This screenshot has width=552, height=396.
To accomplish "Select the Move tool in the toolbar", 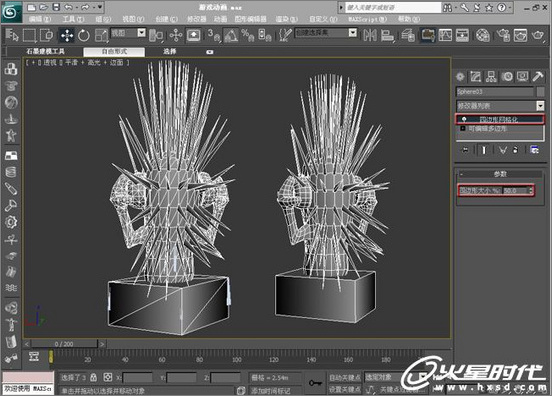I will tap(67, 35).
